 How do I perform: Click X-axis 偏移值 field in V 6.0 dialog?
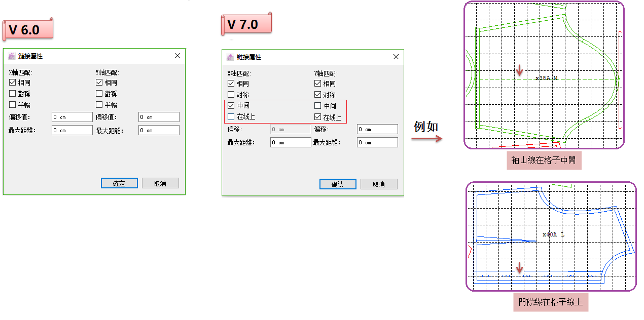coord(72,117)
